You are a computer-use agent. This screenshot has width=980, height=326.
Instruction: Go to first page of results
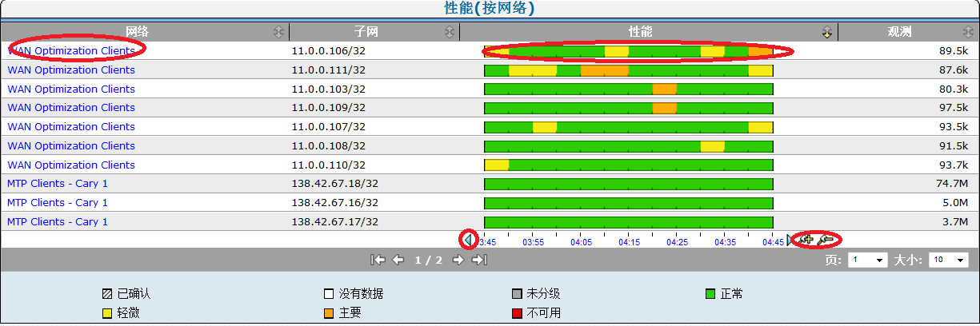point(378,260)
